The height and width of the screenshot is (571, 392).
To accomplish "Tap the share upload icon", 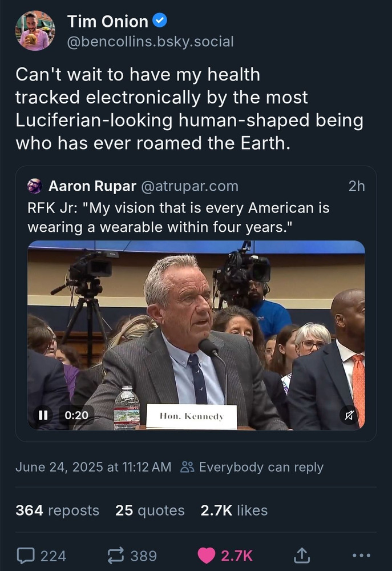I will (302, 556).
